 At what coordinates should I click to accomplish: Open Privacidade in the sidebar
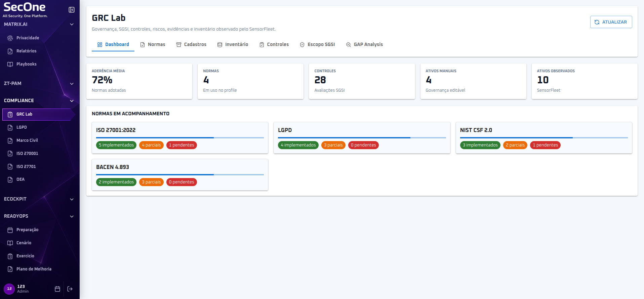click(28, 38)
